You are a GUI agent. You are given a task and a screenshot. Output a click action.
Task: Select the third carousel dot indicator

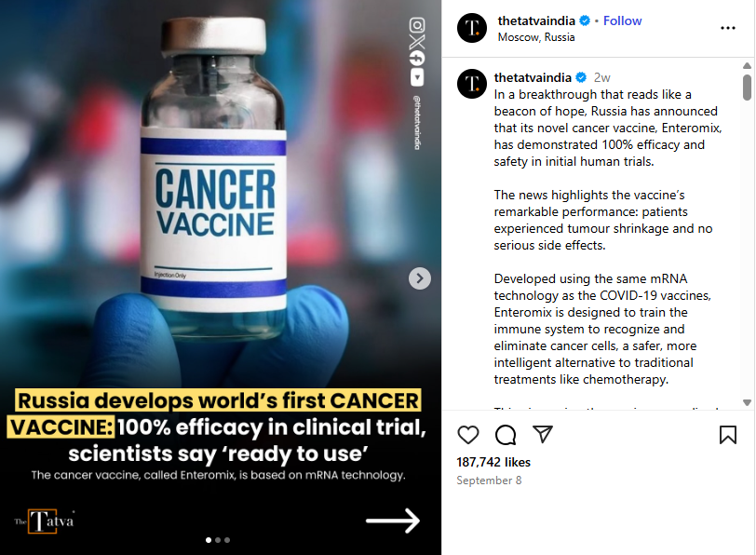coord(227,540)
